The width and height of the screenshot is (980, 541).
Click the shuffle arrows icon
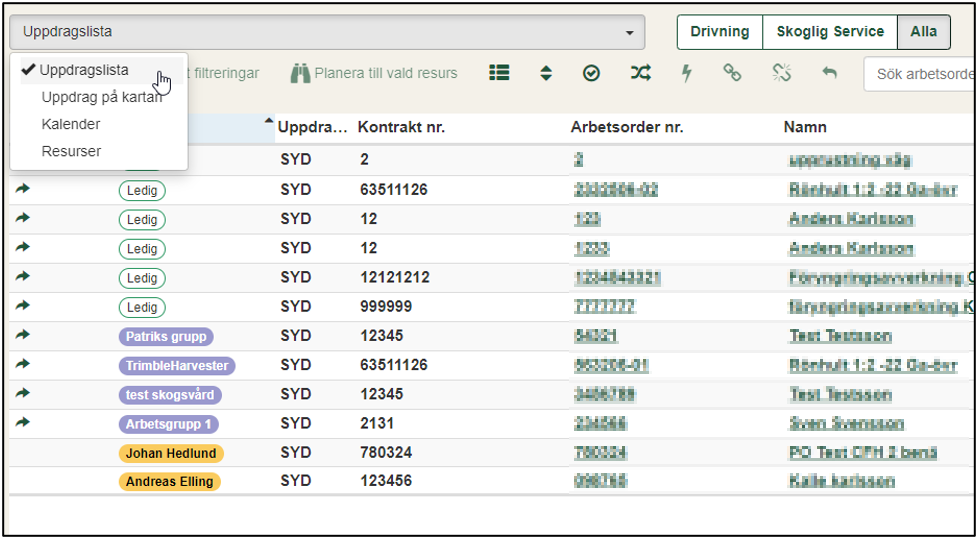640,73
